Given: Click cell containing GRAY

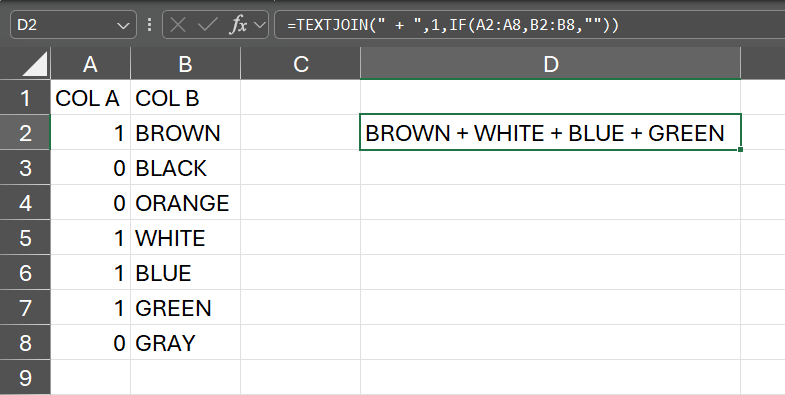Looking at the screenshot, I should (185, 343).
